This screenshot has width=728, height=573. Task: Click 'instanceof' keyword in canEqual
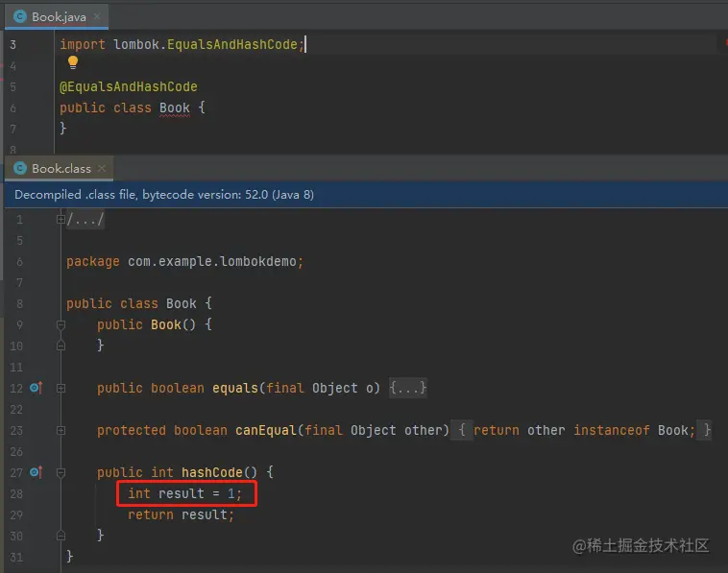click(612, 430)
